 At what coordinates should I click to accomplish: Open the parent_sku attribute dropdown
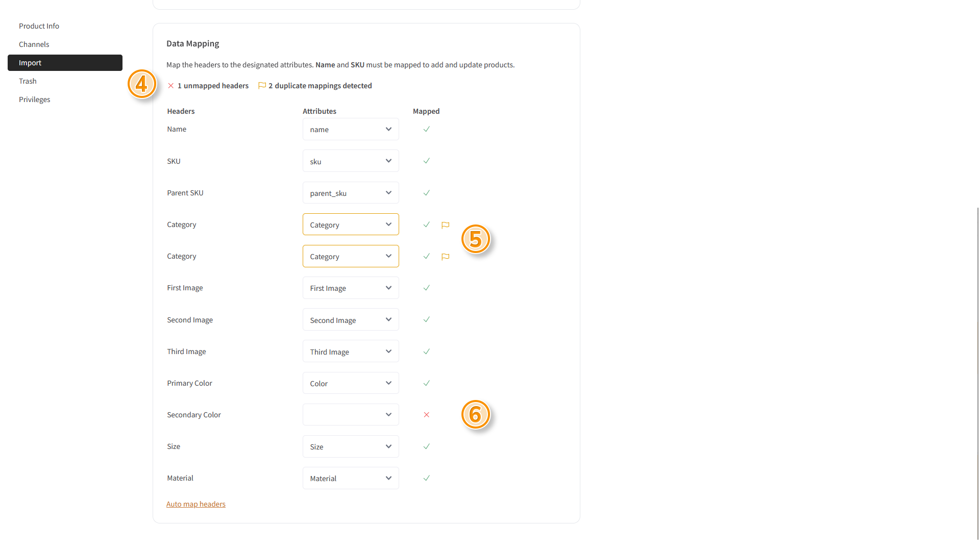[351, 193]
